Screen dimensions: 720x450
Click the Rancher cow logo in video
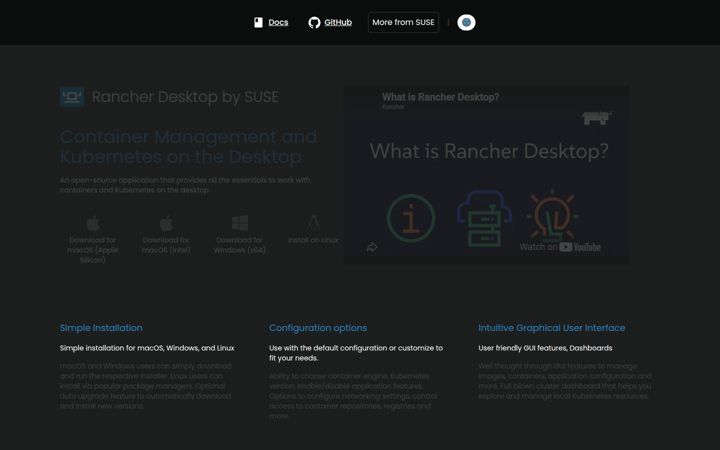click(x=596, y=118)
